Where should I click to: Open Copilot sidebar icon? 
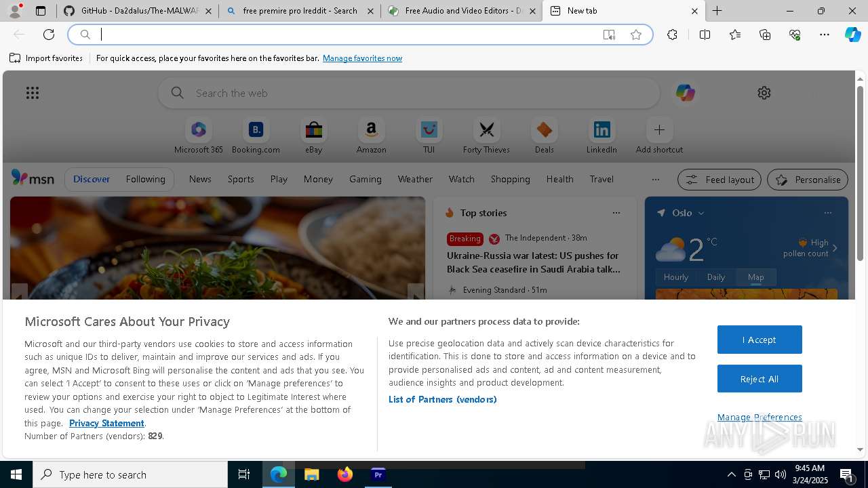(x=852, y=35)
